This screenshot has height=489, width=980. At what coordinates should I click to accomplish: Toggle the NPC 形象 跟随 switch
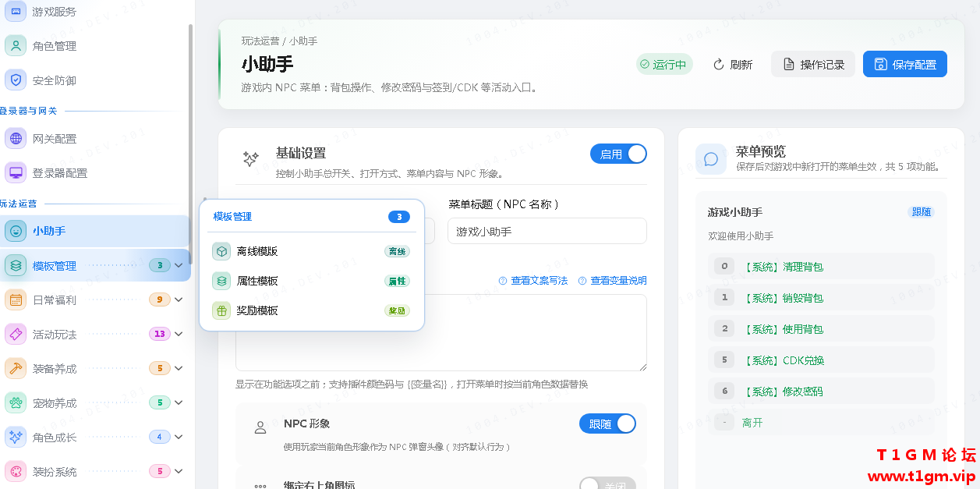(x=607, y=423)
